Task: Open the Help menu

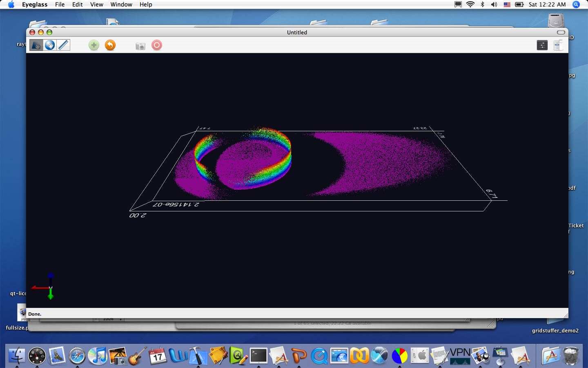Action: [146, 4]
